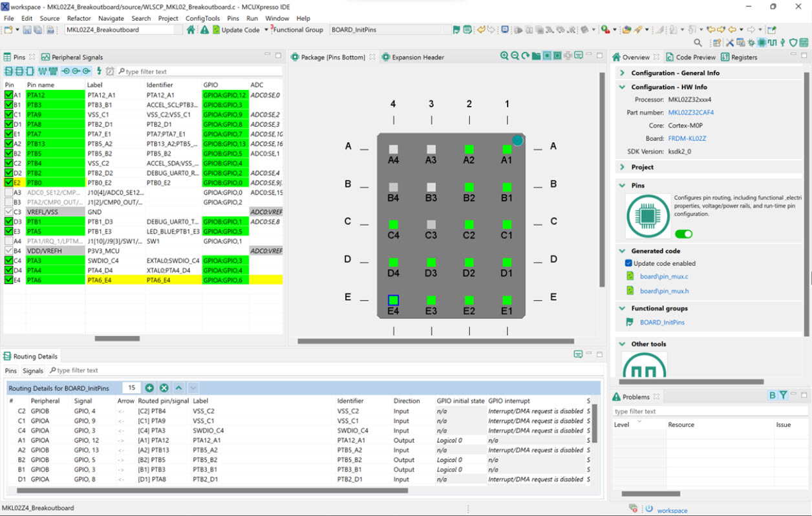Toggle the Pins tool enable switch
Viewport: 812px width, 516px height.
pos(683,234)
